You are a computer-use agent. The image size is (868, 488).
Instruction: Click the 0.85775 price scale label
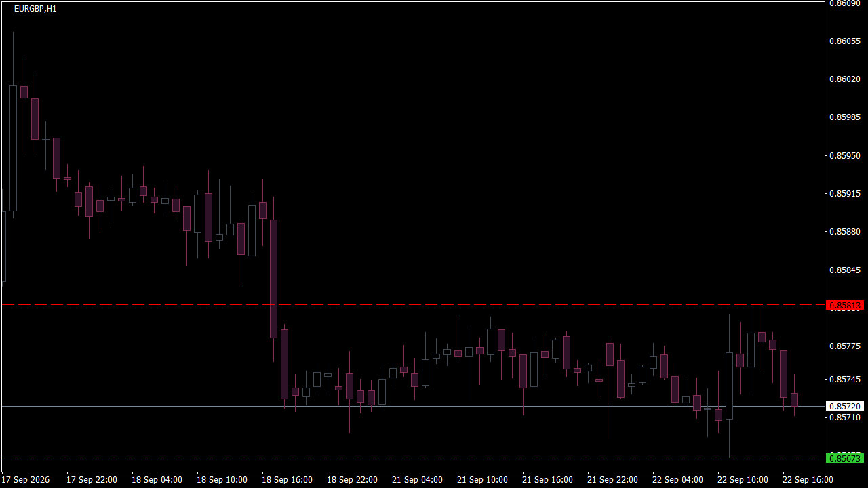(x=846, y=346)
